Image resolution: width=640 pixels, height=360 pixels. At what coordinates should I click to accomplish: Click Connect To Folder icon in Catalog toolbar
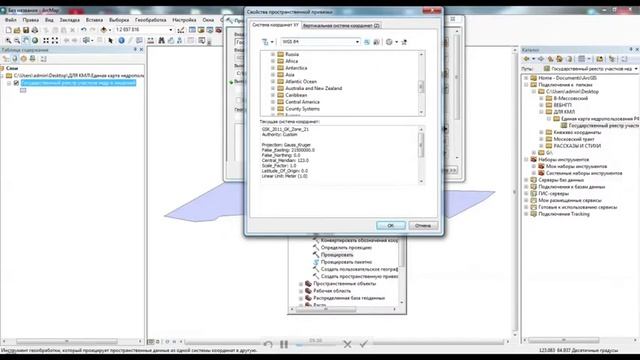tap(600, 59)
